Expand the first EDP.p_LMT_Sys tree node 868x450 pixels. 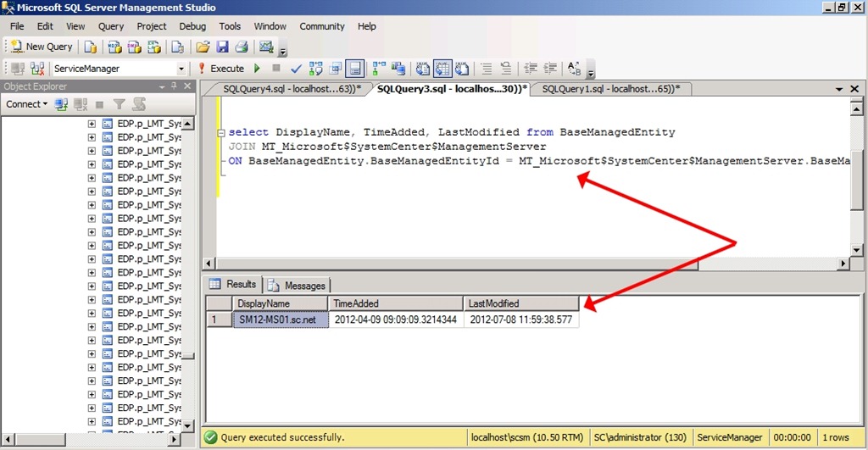click(x=92, y=124)
